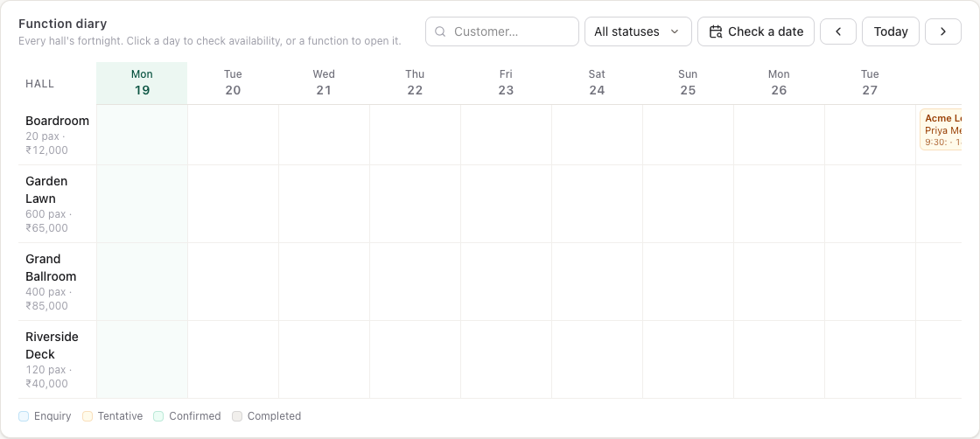Click the Function diary heading
Viewport: 980px width, 439px height.
point(62,24)
